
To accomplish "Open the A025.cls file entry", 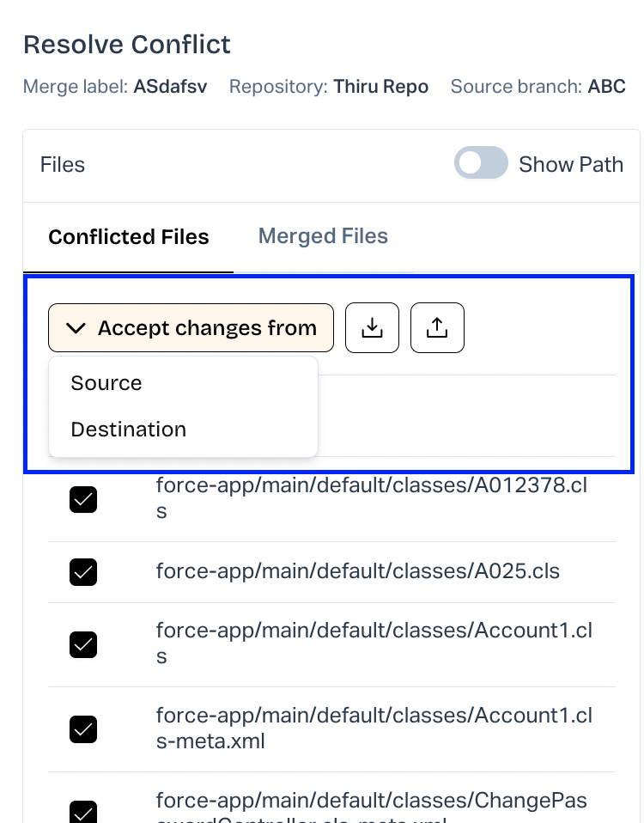I will coord(358,571).
